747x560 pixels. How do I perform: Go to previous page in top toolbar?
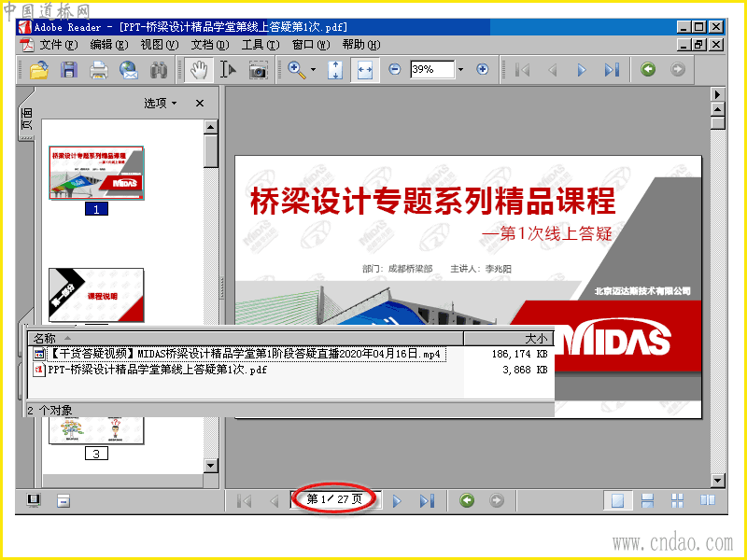(x=553, y=70)
